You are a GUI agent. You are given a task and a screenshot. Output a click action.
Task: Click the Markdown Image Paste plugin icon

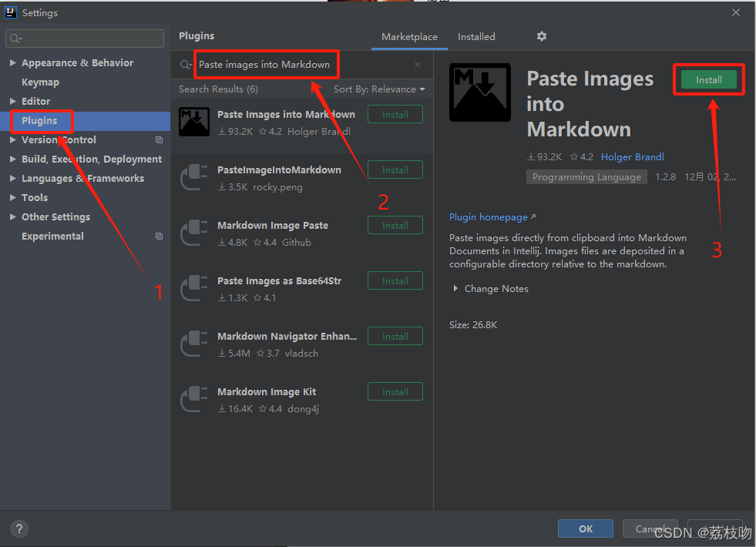(x=194, y=233)
